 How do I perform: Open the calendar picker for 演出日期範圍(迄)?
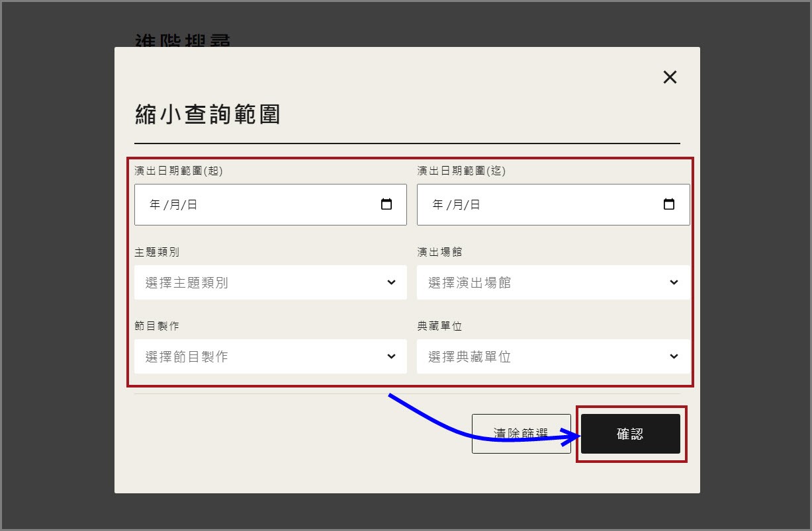click(670, 204)
